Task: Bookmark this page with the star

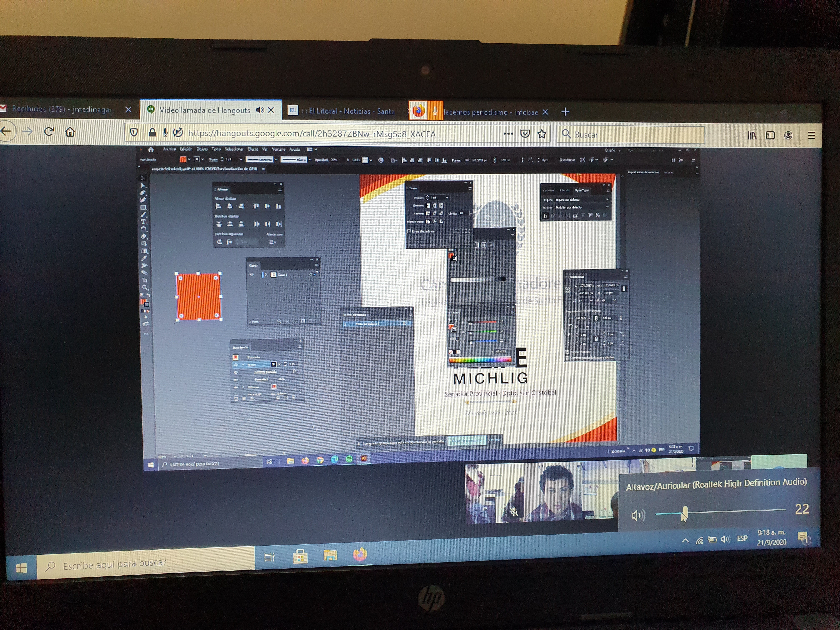Action: pos(542,134)
